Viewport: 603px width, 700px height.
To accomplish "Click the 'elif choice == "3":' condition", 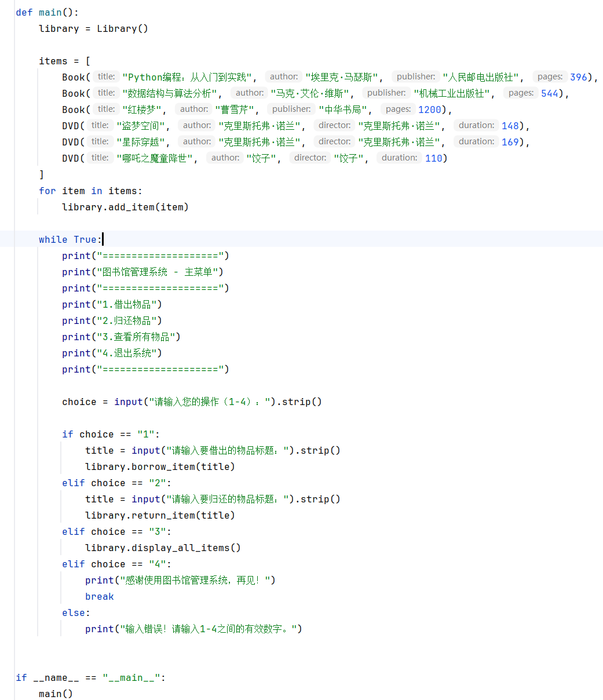I will point(117,531).
